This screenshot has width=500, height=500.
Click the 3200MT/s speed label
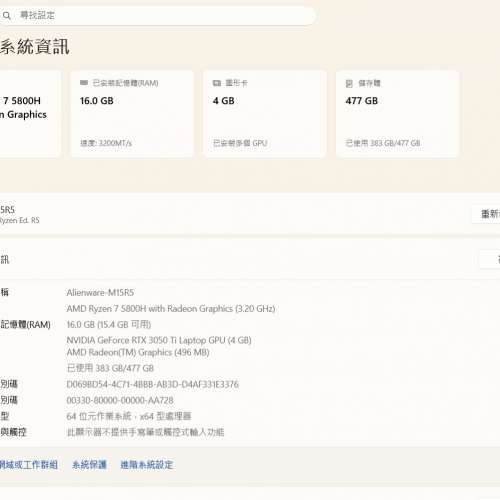point(106,143)
